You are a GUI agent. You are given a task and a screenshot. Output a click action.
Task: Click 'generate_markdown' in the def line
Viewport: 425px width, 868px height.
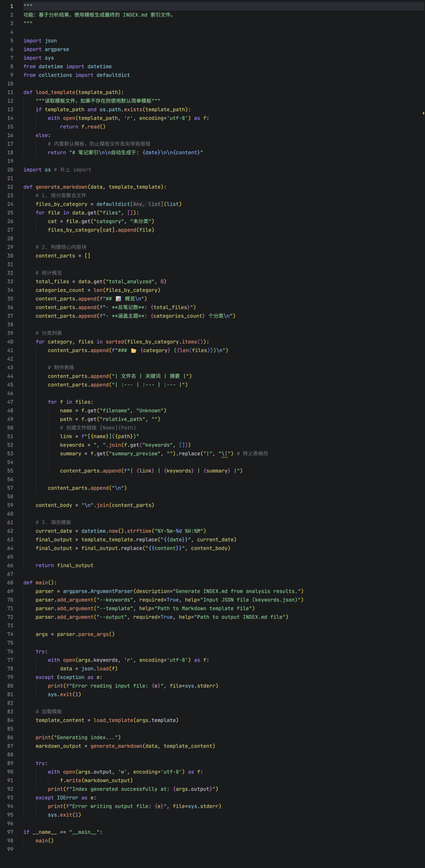coord(61,187)
